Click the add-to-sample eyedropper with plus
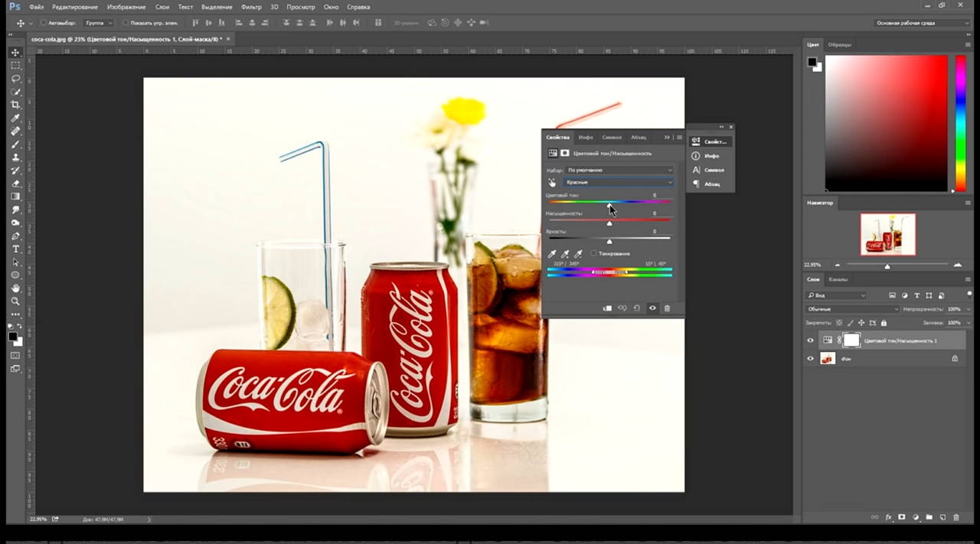 [x=565, y=253]
